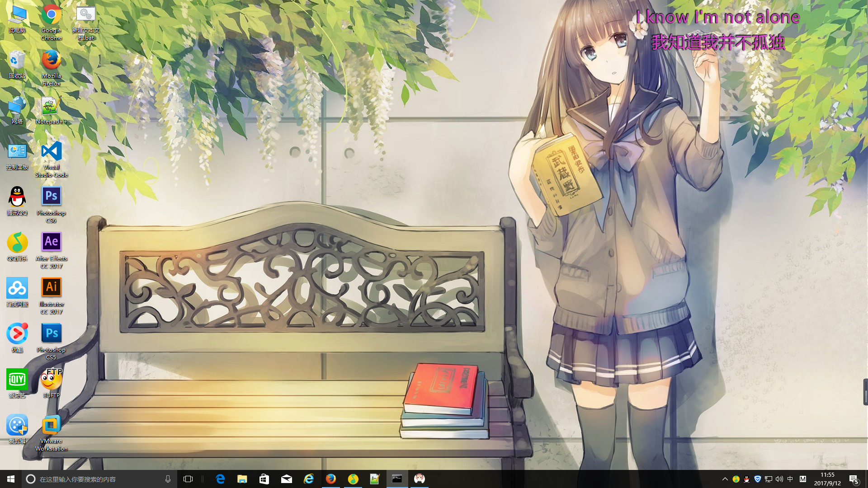Open the blue shield security tray icon
Screen dimensions: 868x488
[x=758, y=479]
